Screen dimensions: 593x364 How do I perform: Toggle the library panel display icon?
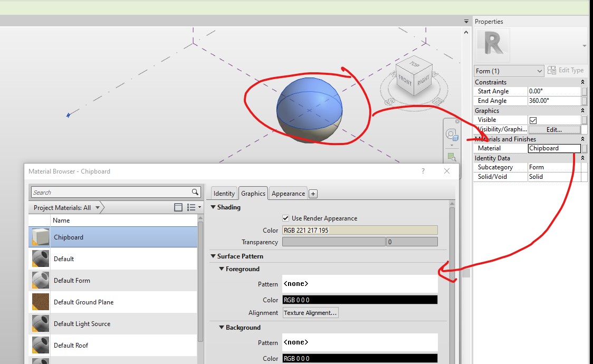click(x=178, y=207)
